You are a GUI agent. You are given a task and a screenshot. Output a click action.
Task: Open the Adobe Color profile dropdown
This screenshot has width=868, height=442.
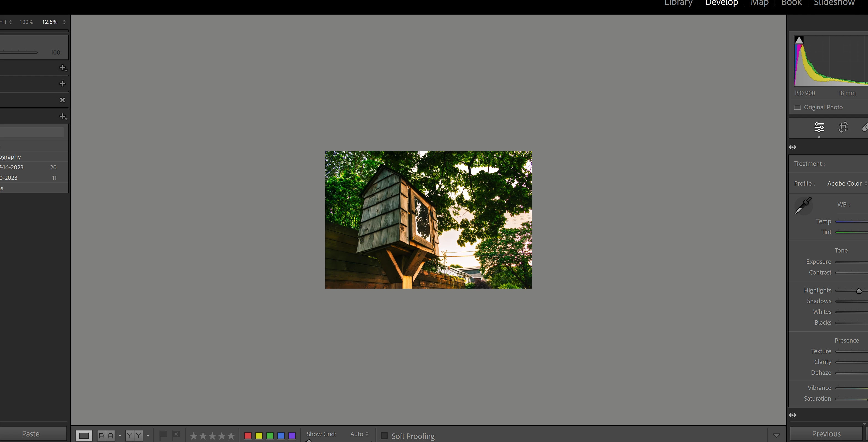[x=847, y=183]
